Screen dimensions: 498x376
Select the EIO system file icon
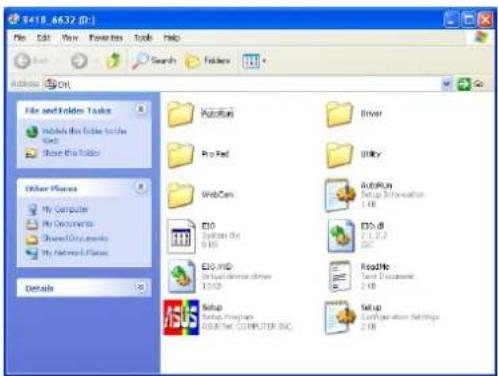pos(181,236)
